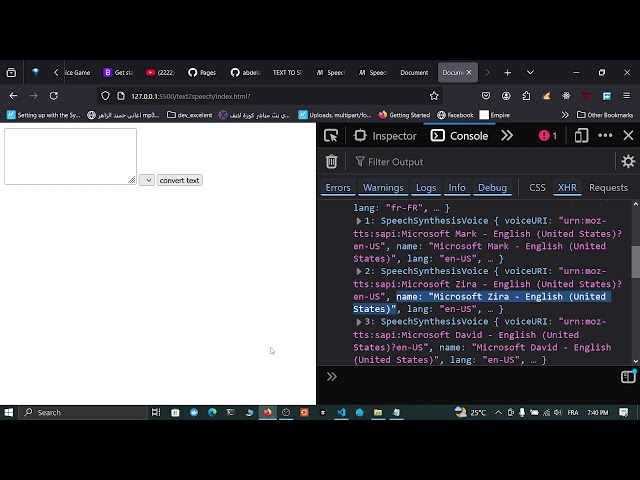Reload the current page
The image size is (640, 480).
tap(53, 96)
